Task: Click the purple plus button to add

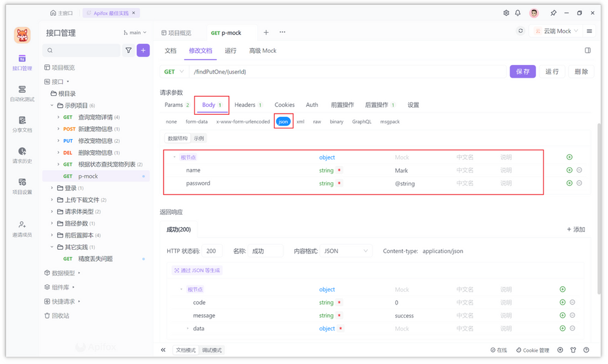Action: click(x=143, y=50)
